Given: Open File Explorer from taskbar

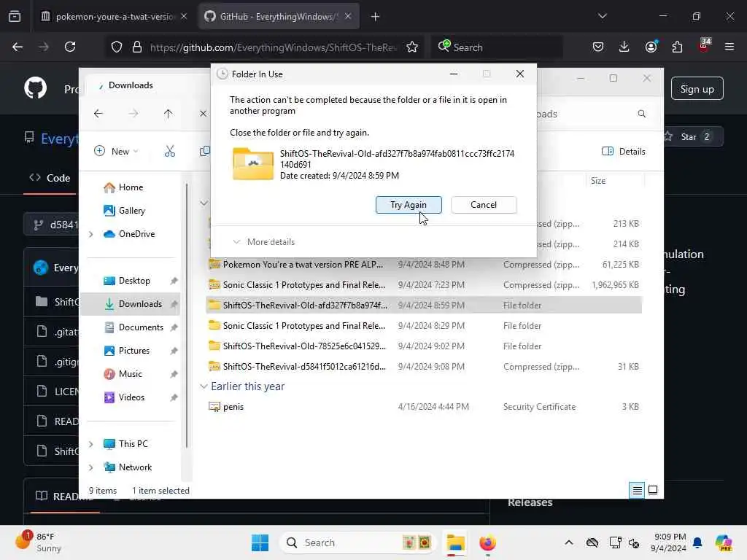Looking at the screenshot, I should coord(455,542).
